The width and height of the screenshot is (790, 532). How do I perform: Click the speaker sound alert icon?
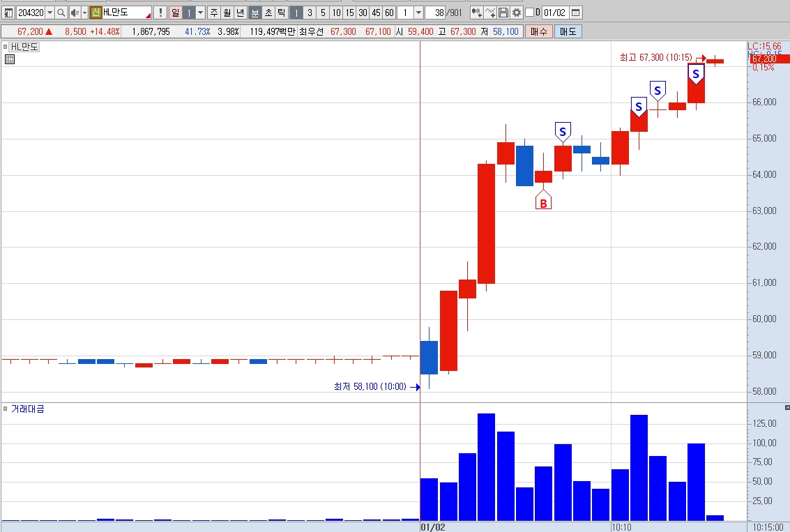point(74,13)
